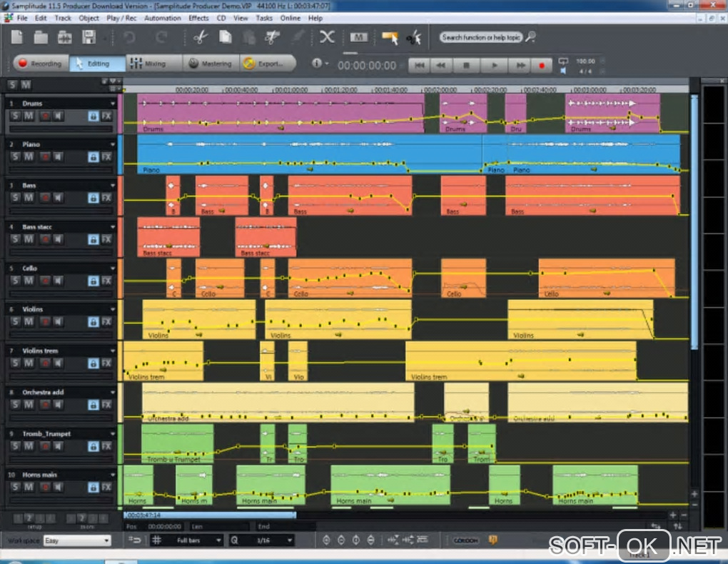Viewport: 728px width, 564px height.
Task: Click the info icon beside time display
Action: click(x=317, y=63)
